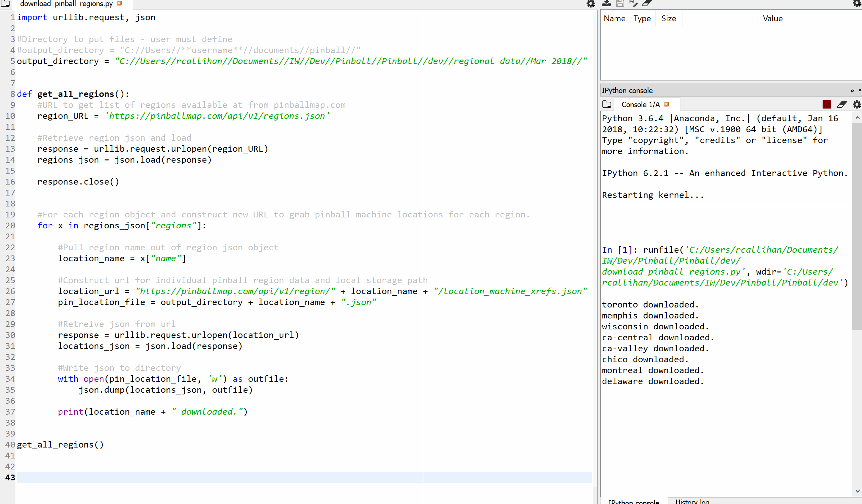Viewport: 862px width, 504px height.
Task: Close the download_pinball_regions.py editor tab
Action: point(119,3)
